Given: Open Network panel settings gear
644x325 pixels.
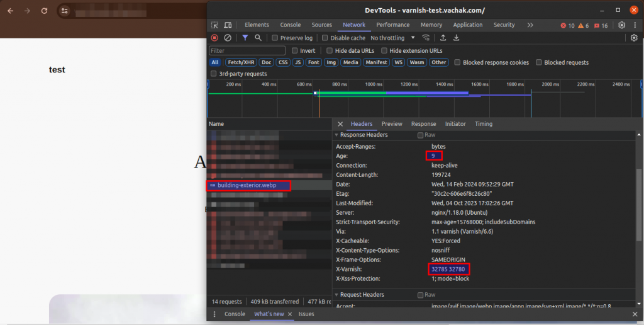Looking at the screenshot, I should coord(634,38).
